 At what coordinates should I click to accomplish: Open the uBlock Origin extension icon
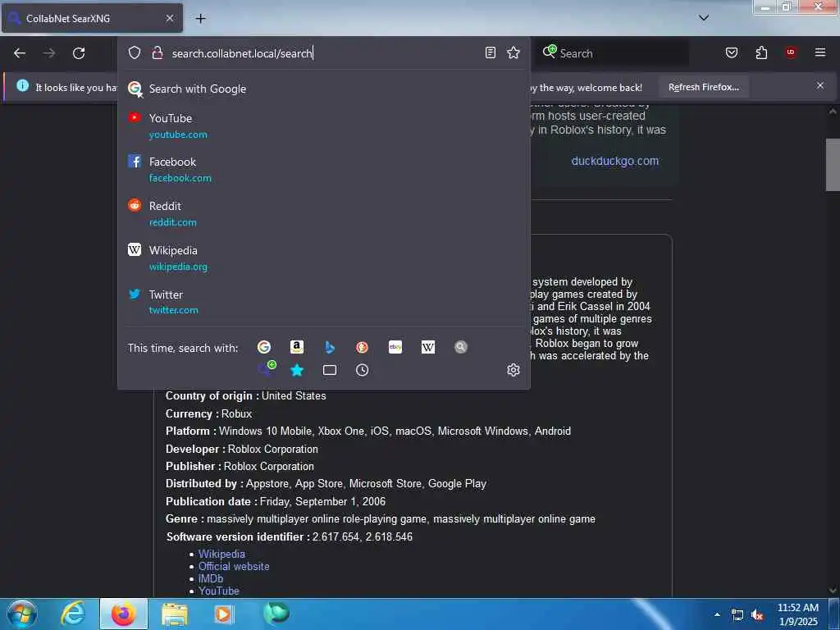pos(791,52)
